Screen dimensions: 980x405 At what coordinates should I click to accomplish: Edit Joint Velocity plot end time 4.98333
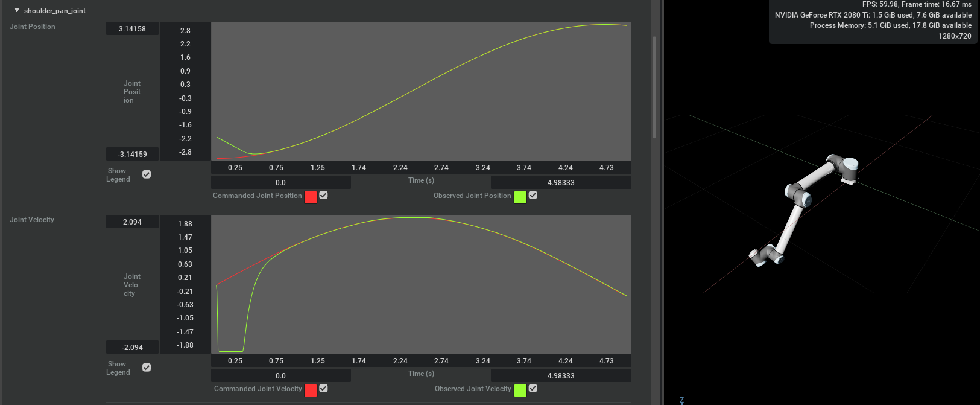[x=561, y=375]
